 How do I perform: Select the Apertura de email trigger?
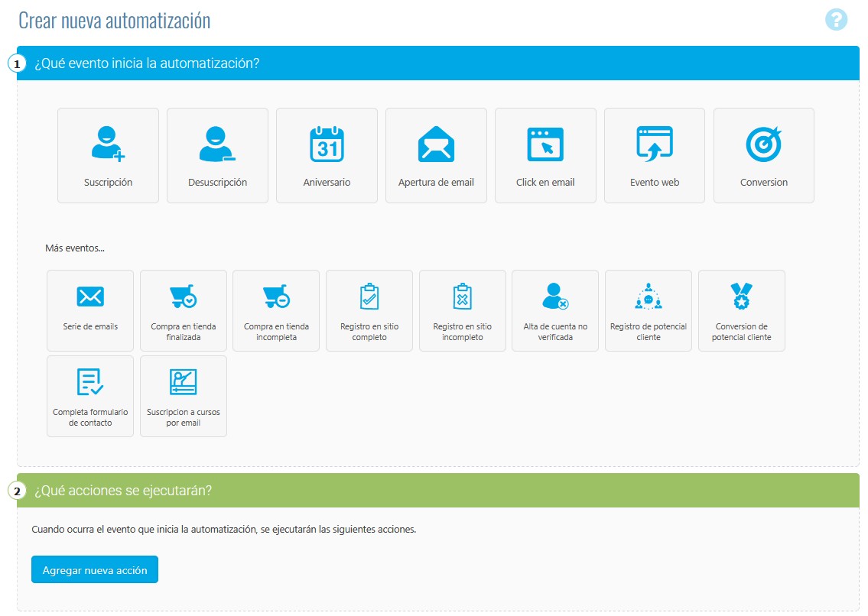[x=436, y=153]
